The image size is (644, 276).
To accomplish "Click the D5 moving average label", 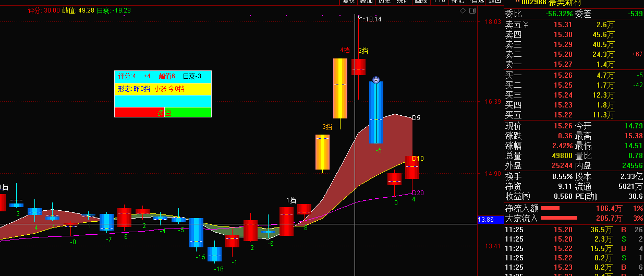I will (x=416, y=118).
